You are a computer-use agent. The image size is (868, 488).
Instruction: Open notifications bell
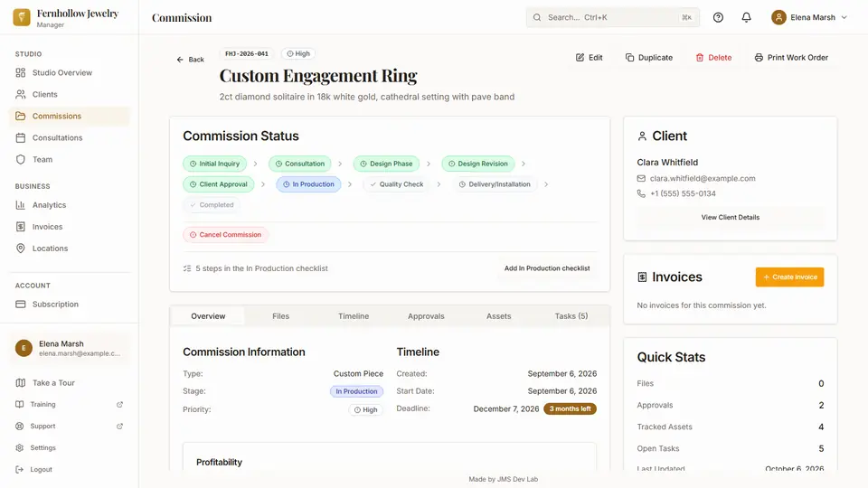tap(746, 17)
